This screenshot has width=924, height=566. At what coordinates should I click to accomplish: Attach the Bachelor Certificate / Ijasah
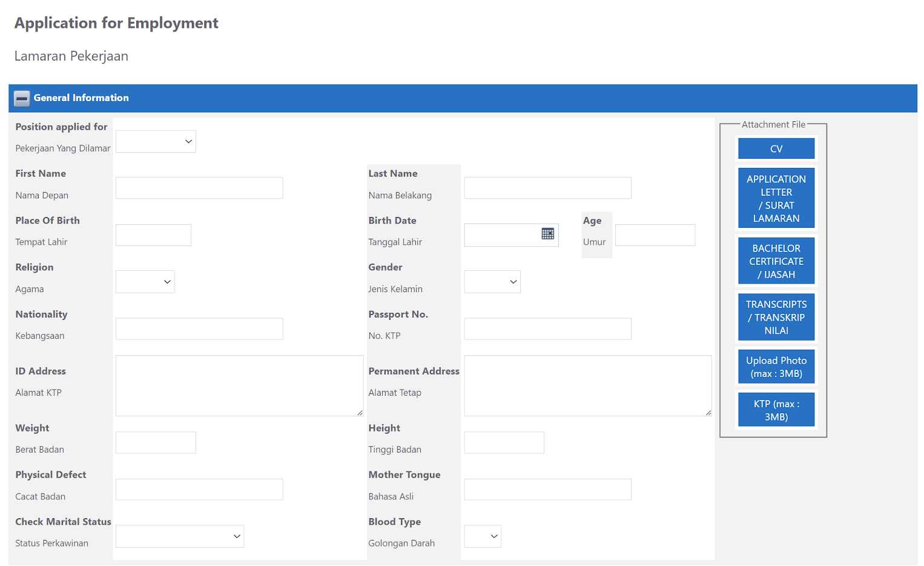tap(776, 261)
